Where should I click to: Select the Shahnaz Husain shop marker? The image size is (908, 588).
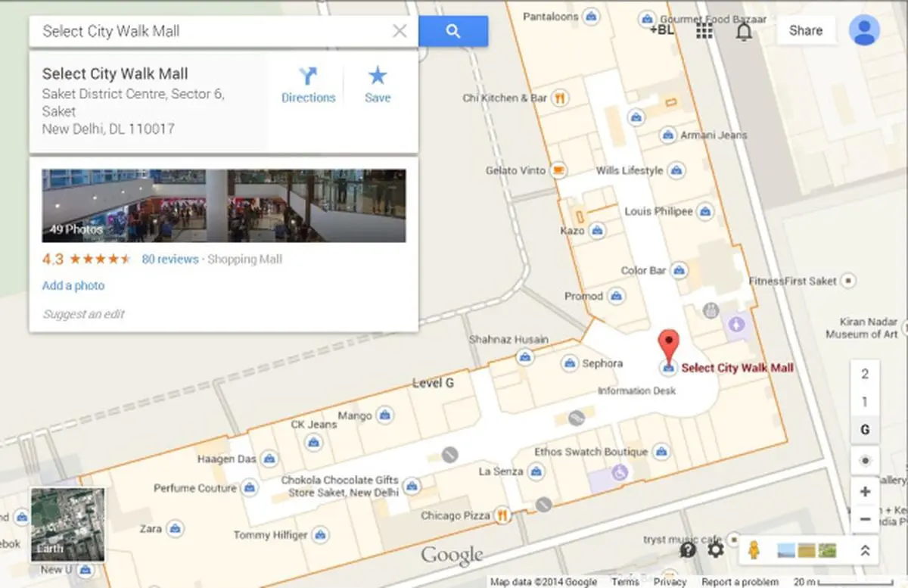(525, 357)
